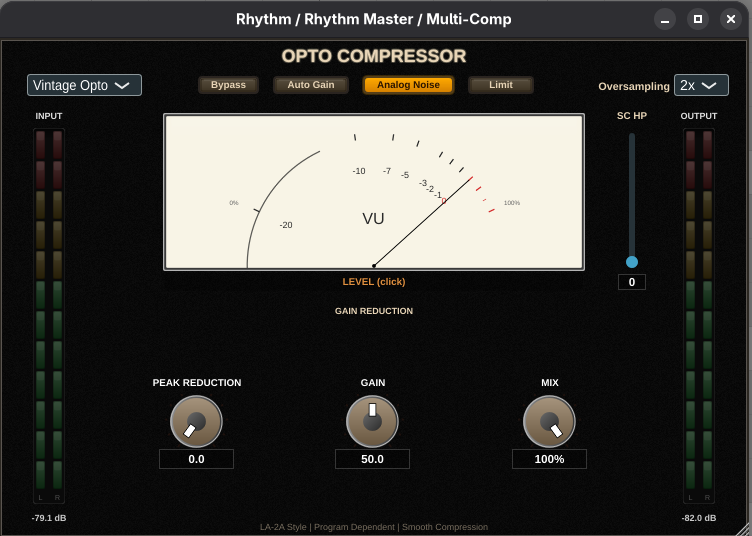Click the Gain knob
This screenshot has height=536, width=752.
pos(372,421)
